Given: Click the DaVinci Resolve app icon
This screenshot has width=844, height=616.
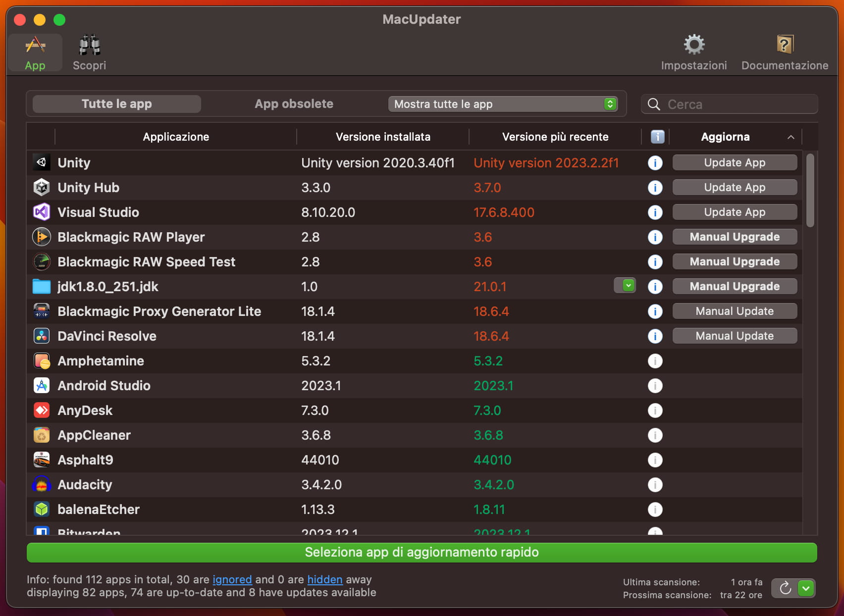Looking at the screenshot, I should pos(42,336).
